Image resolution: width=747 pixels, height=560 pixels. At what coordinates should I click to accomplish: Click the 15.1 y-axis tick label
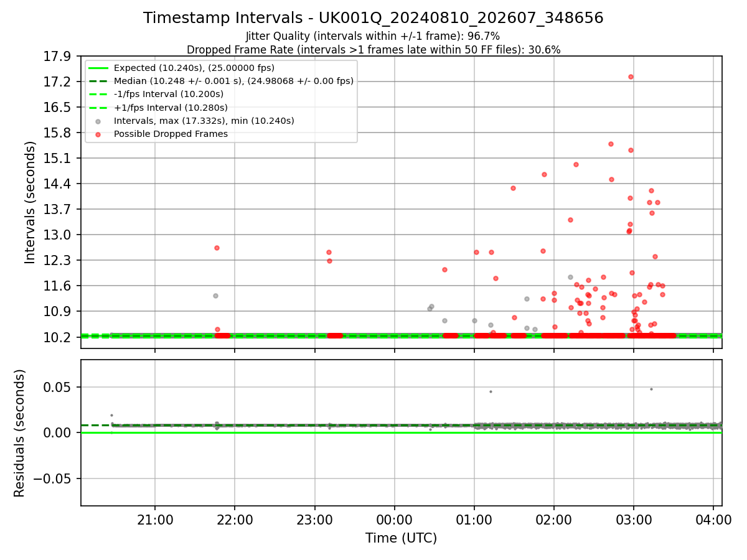59,159
